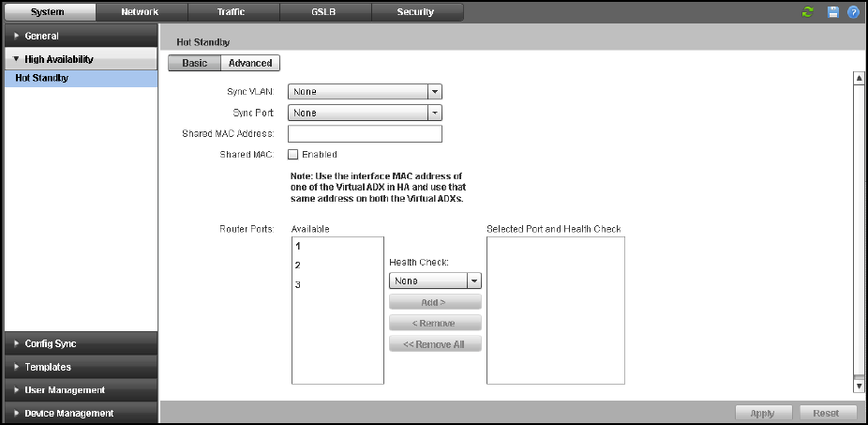This screenshot has width=868, height=425.
Task: Open help via question mark icon
Action: (x=853, y=12)
